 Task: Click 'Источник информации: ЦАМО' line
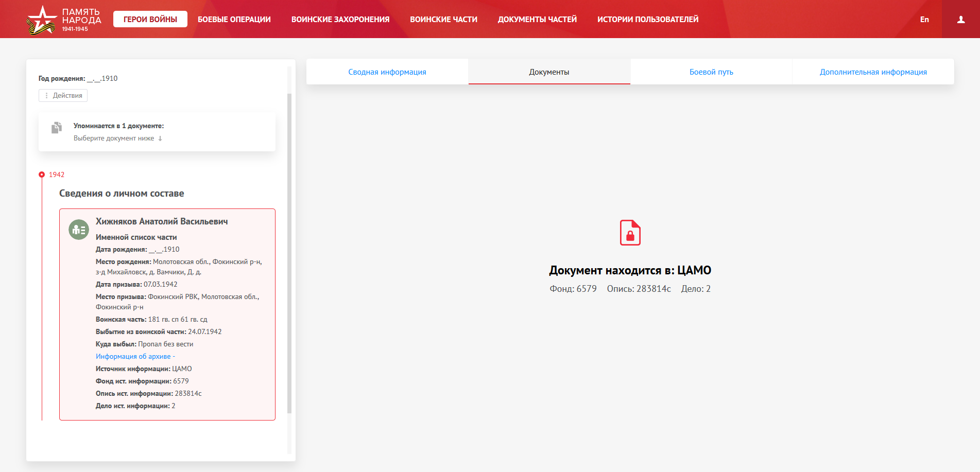point(144,369)
